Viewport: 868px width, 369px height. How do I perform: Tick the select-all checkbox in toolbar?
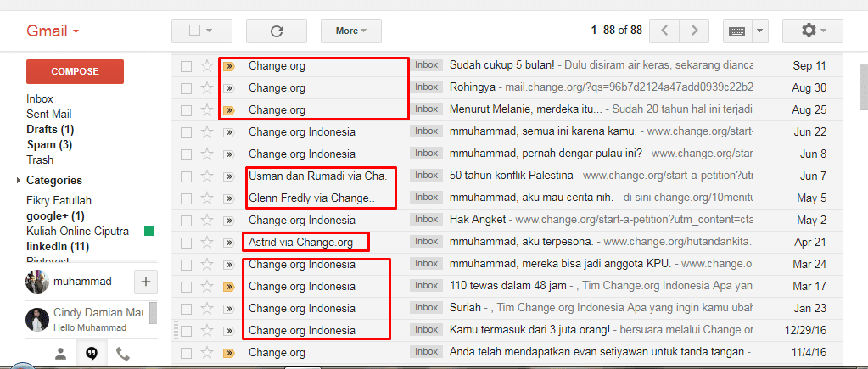coord(194,31)
